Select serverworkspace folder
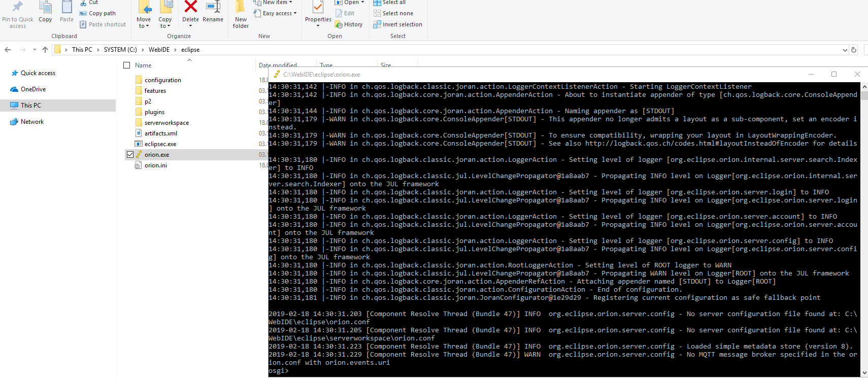The image size is (868, 381). click(x=166, y=123)
